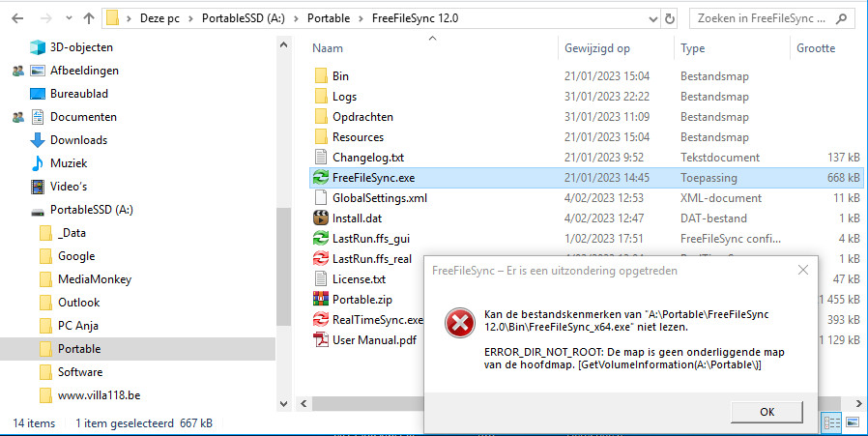Select Portable folder in tree
868x436 pixels.
(x=79, y=349)
